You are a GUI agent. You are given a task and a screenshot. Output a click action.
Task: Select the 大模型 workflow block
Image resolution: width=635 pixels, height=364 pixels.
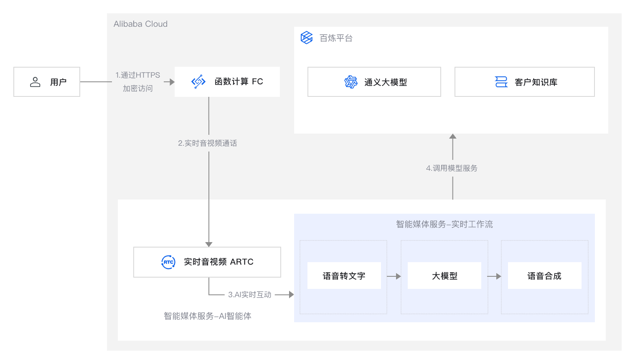pyautogui.click(x=444, y=276)
